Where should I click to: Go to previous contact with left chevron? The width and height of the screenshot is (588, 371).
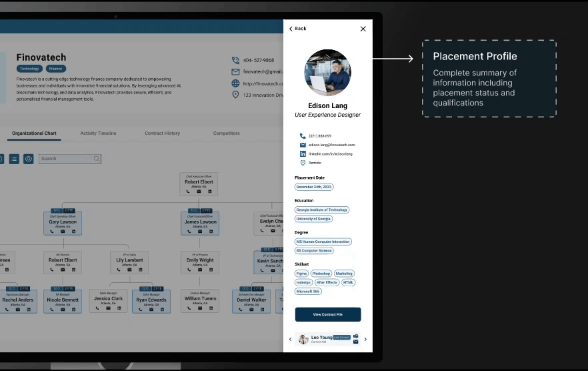pos(290,340)
